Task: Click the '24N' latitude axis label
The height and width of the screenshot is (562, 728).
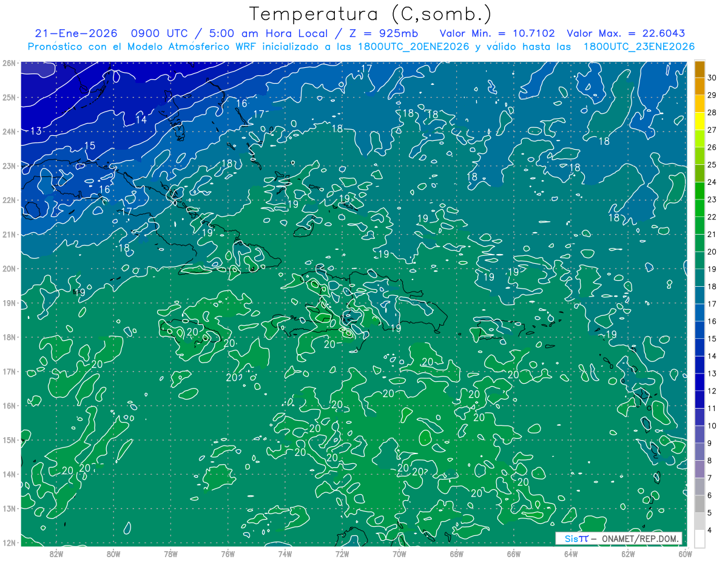Action: 8,132
